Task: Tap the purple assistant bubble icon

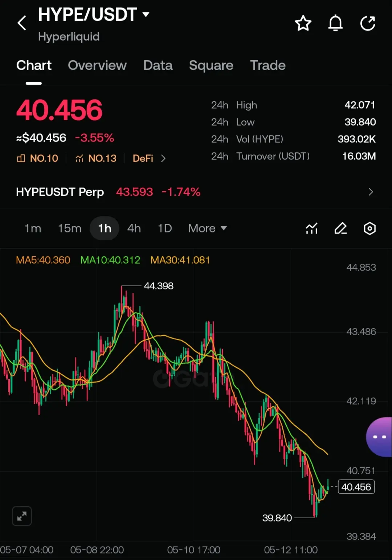Action: point(379,437)
